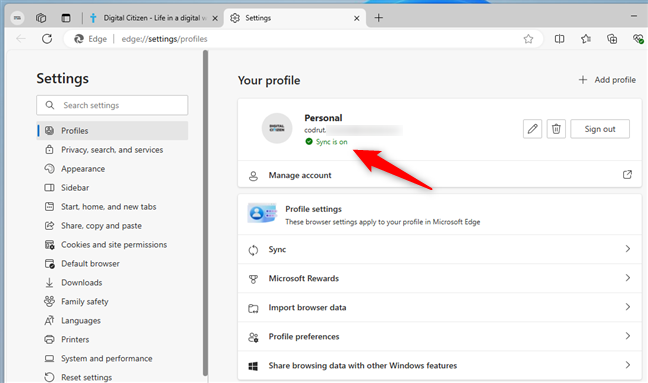Screen dimensions: 648x383
Task: Click the trash can remove profile icon
Action: tap(556, 129)
